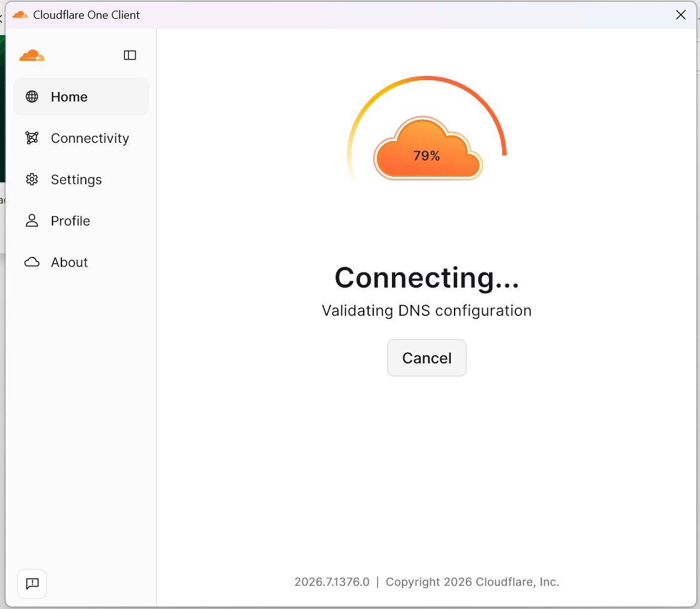This screenshot has height=609, width=700.
Task: Click the Validating DNS configuration status text
Action: pyautogui.click(x=427, y=311)
